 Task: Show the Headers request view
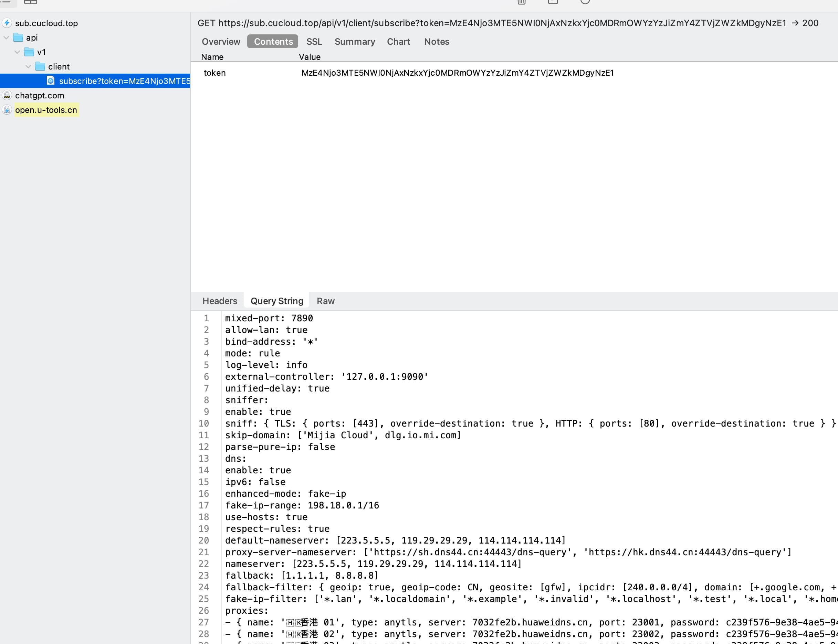pos(220,301)
